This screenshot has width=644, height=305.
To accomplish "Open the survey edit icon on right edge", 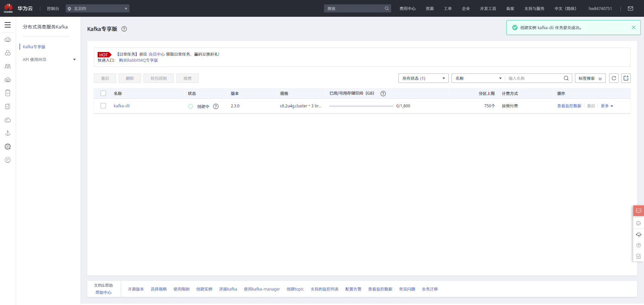I will point(639,256).
